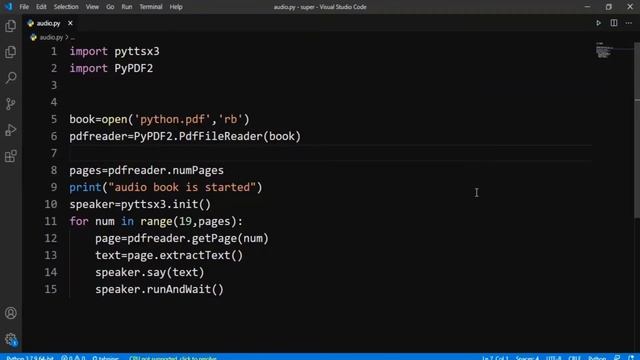Click 'import PyPDF2' on line 2
This screenshot has width=640, height=360.
[111, 68]
